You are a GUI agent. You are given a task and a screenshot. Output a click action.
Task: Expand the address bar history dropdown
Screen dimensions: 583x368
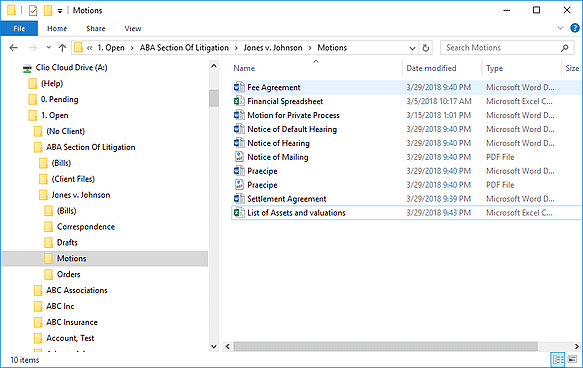tap(412, 48)
